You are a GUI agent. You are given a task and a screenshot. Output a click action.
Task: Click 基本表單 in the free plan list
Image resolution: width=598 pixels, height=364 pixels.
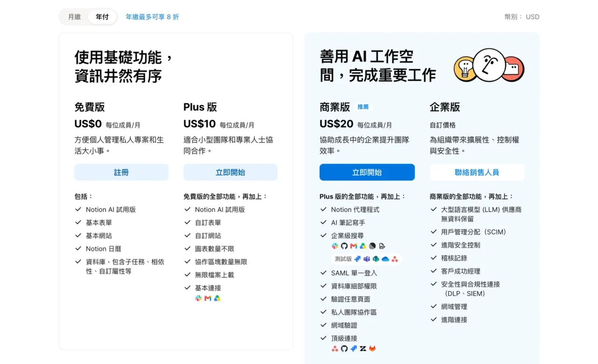[x=99, y=223]
